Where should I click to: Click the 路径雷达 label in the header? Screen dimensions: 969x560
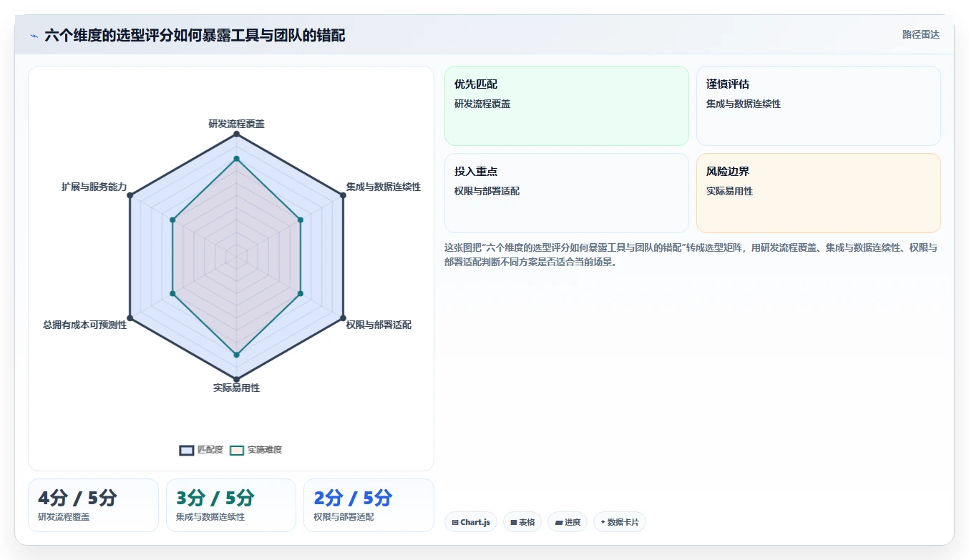921,34
